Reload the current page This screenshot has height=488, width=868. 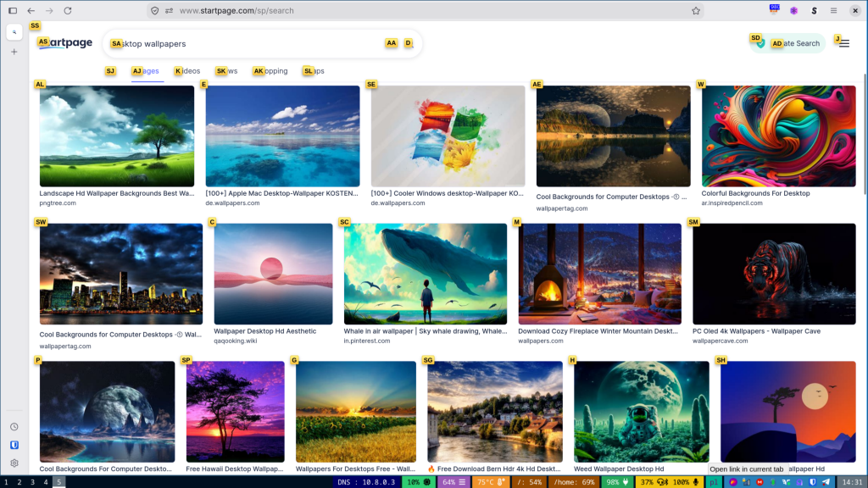[68, 10]
